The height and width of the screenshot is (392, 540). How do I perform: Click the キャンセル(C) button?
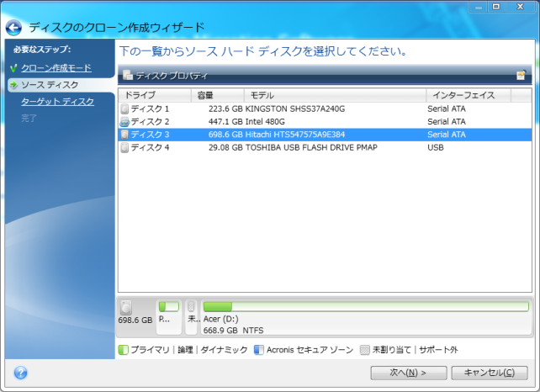(490, 373)
